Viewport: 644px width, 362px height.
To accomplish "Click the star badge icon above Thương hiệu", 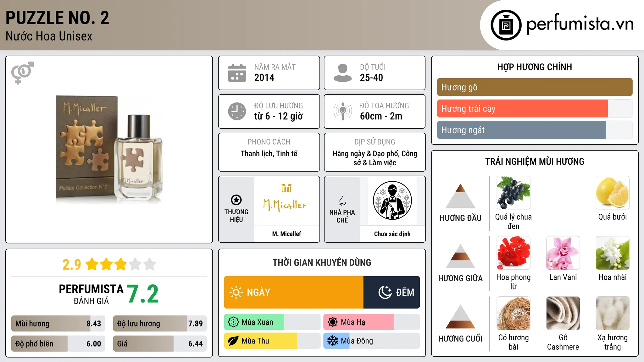I will (236, 200).
